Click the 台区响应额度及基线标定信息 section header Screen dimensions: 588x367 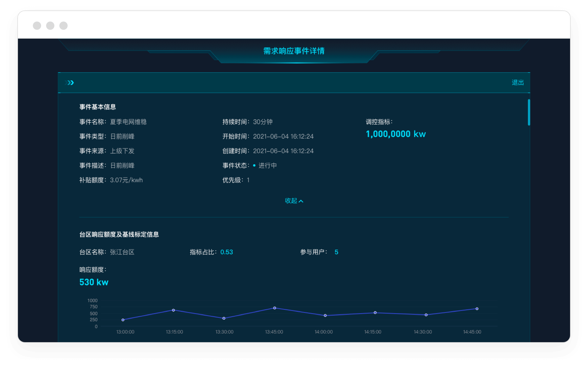pyautogui.click(x=119, y=234)
